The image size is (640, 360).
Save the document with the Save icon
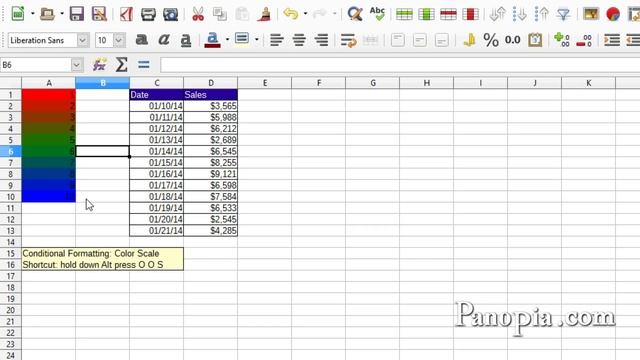pos(77,14)
